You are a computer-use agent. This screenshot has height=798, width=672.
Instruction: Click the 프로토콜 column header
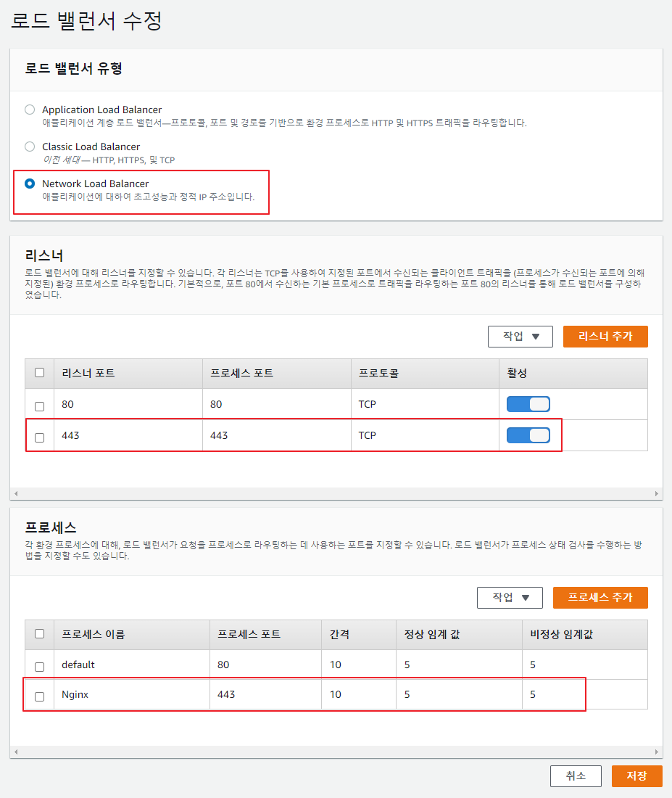(x=378, y=373)
